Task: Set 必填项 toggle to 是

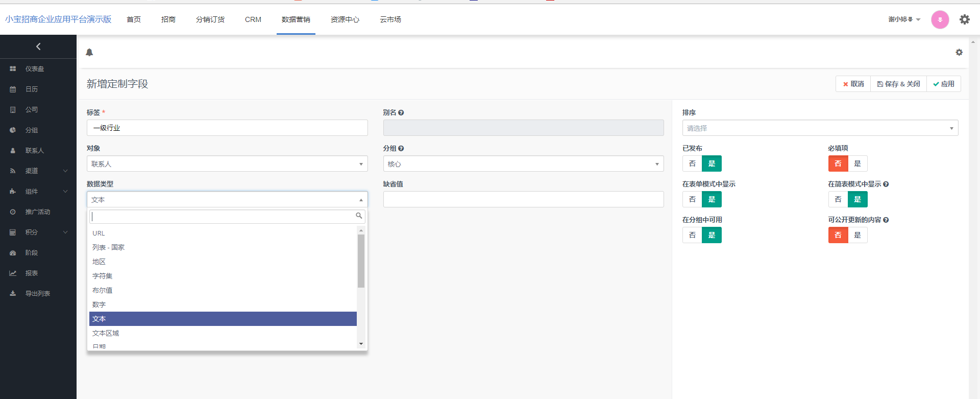Action: click(857, 163)
